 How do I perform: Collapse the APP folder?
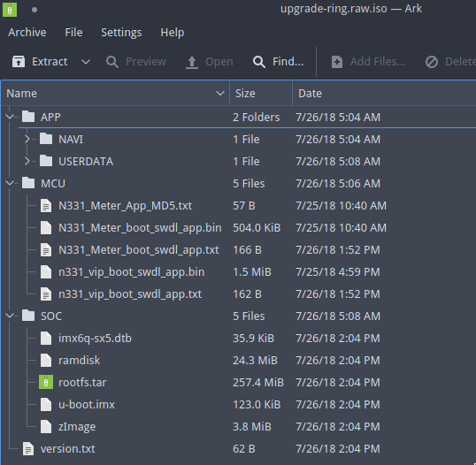(10, 117)
